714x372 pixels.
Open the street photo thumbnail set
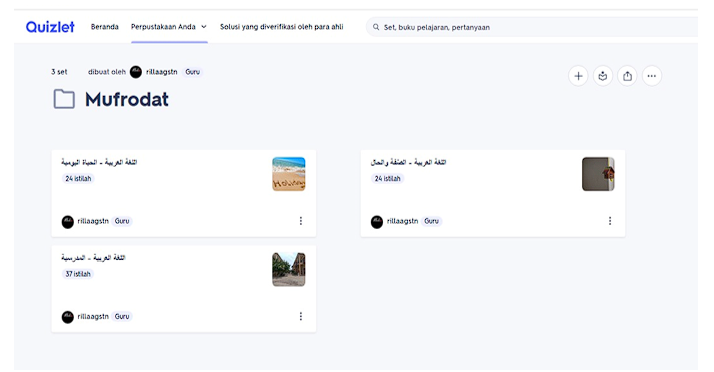(289, 270)
